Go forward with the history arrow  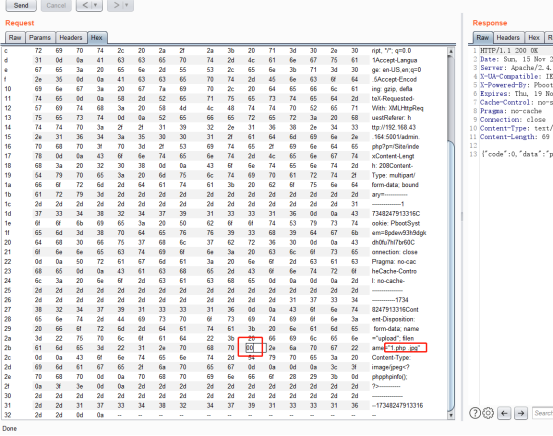116,5
